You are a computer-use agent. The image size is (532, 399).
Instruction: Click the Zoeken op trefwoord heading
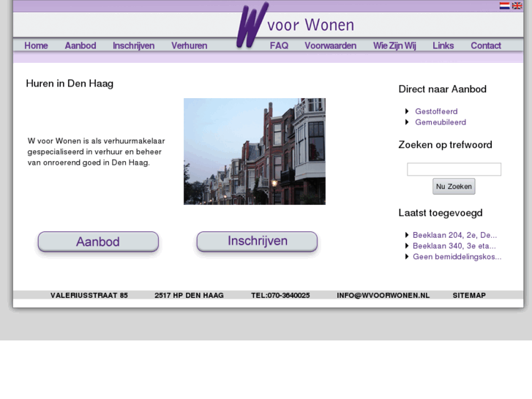445,145
